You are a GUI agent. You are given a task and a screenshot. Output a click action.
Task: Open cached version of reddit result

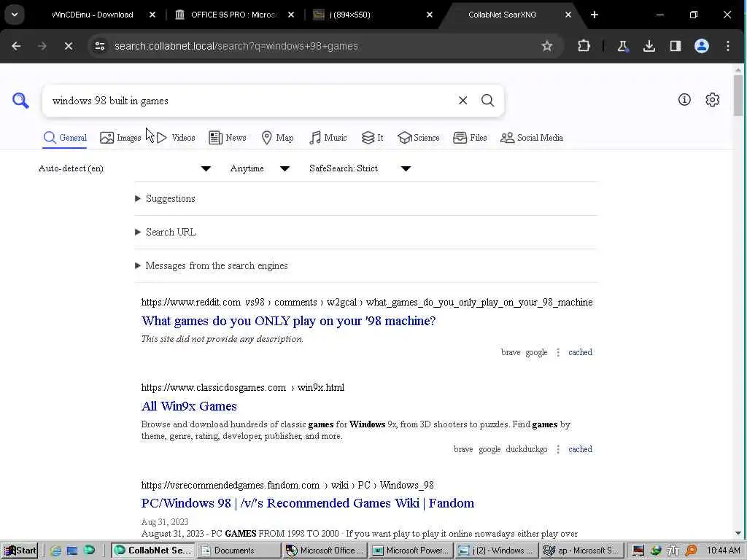[x=580, y=352]
